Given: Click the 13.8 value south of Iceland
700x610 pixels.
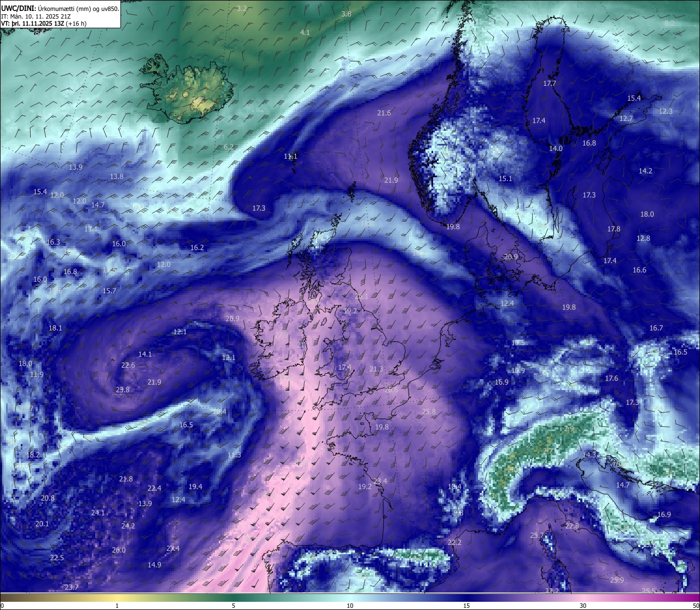Looking at the screenshot, I should click(116, 176).
